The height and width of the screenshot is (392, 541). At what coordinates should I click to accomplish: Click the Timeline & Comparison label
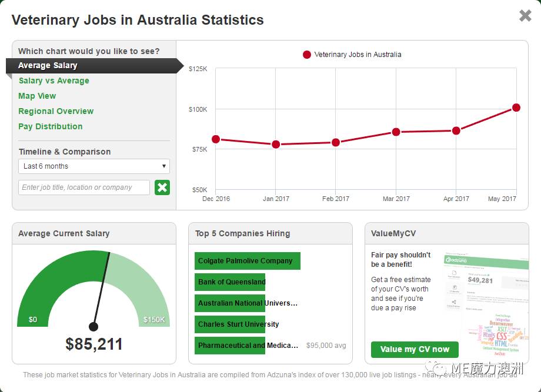(x=65, y=152)
